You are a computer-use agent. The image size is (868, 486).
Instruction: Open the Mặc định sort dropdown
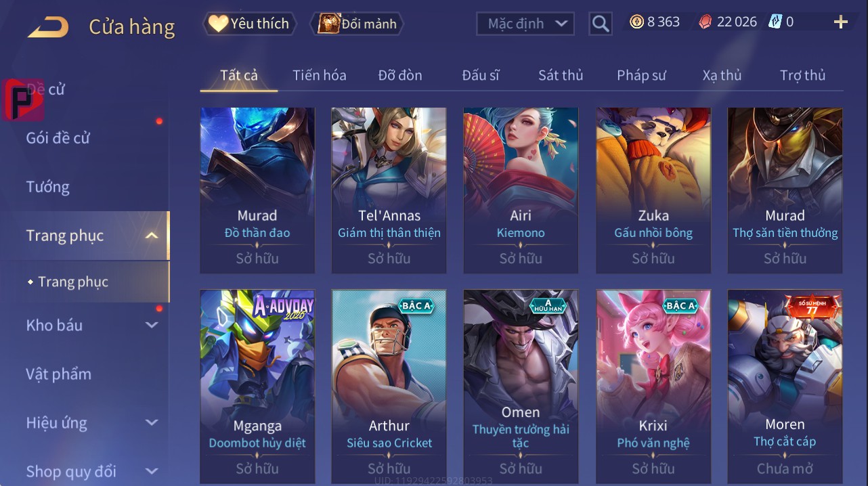[525, 24]
